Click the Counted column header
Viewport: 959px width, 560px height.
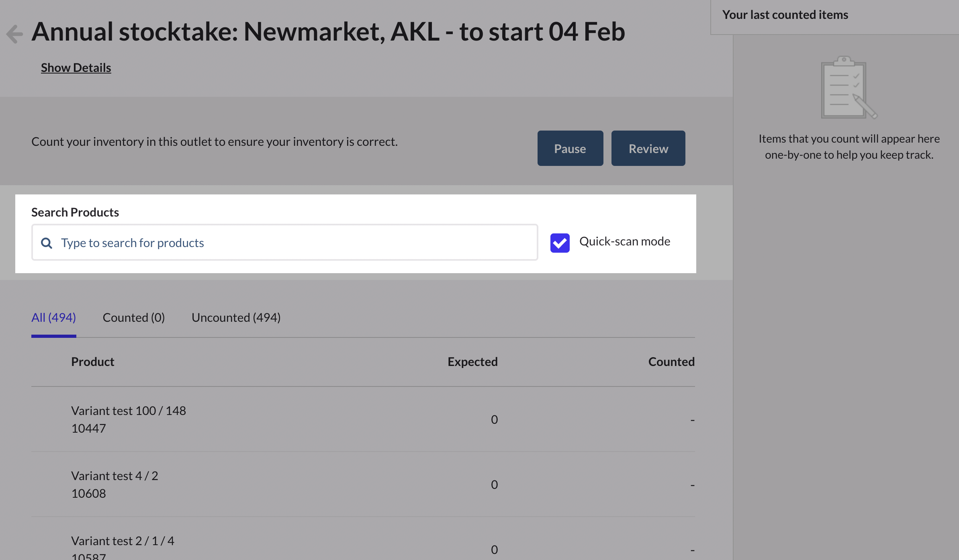pos(671,362)
